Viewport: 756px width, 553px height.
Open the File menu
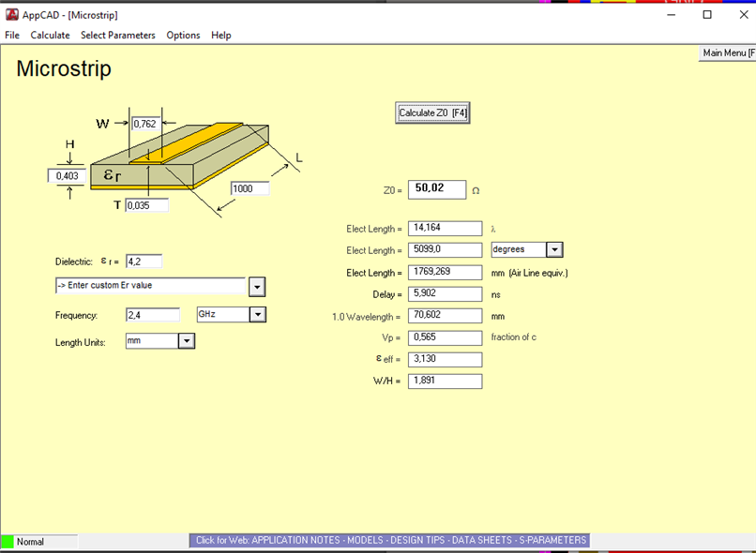(x=12, y=36)
